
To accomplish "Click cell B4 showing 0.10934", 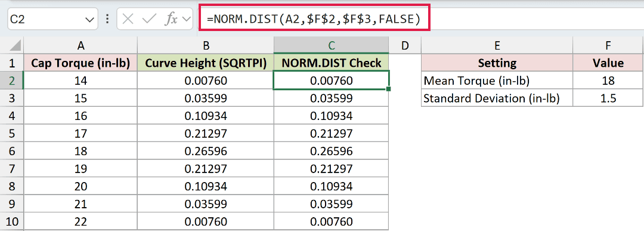I will [x=206, y=116].
